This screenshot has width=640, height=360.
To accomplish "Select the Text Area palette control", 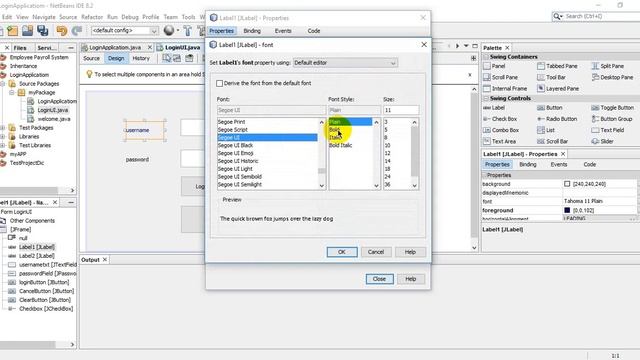I will (500, 142).
